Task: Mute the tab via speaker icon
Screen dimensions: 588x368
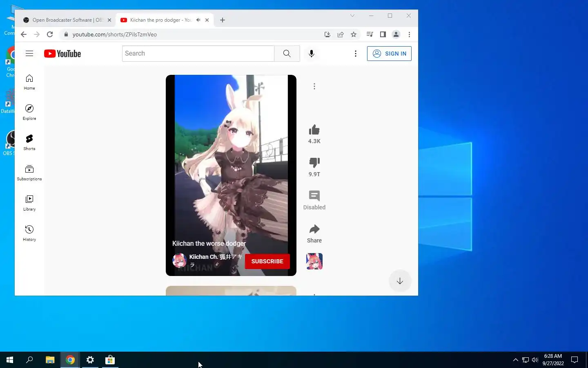Action: coord(198,20)
